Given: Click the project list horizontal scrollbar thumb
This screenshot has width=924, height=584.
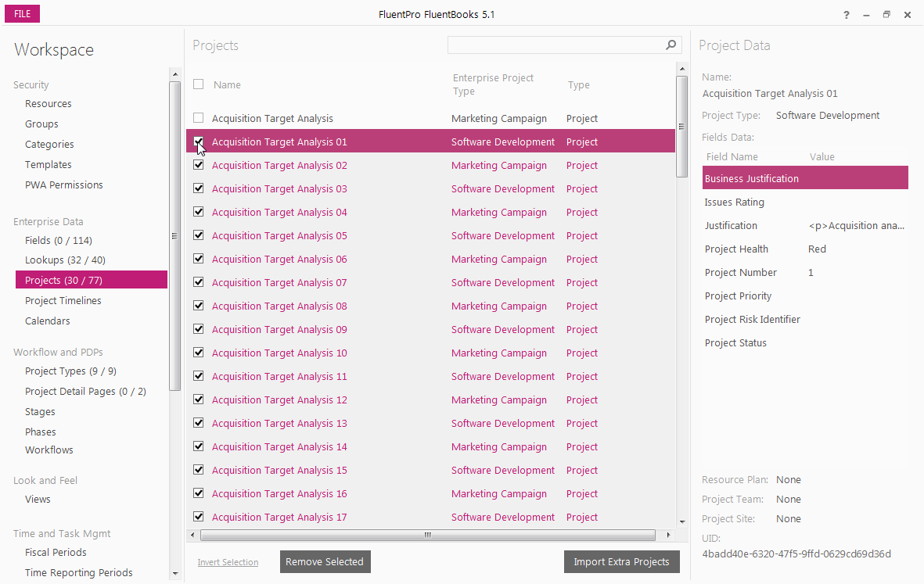Looking at the screenshot, I should (428, 535).
